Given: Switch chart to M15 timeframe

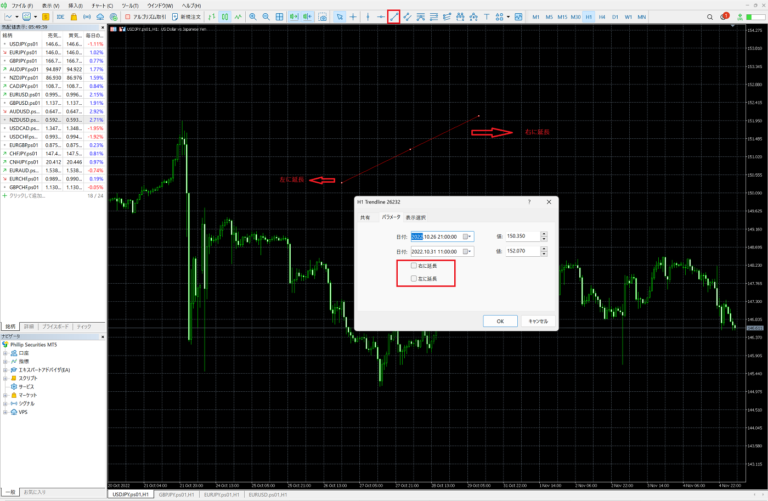Looking at the screenshot, I should (x=562, y=17).
